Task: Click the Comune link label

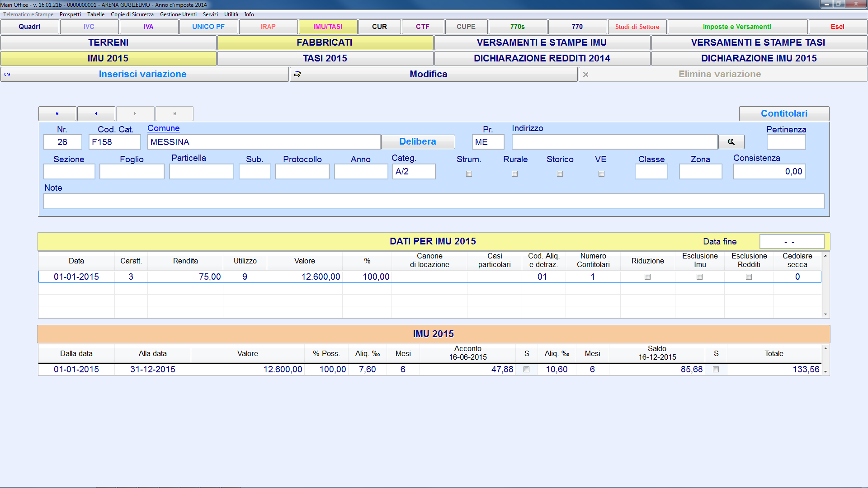Action: click(x=164, y=128)
